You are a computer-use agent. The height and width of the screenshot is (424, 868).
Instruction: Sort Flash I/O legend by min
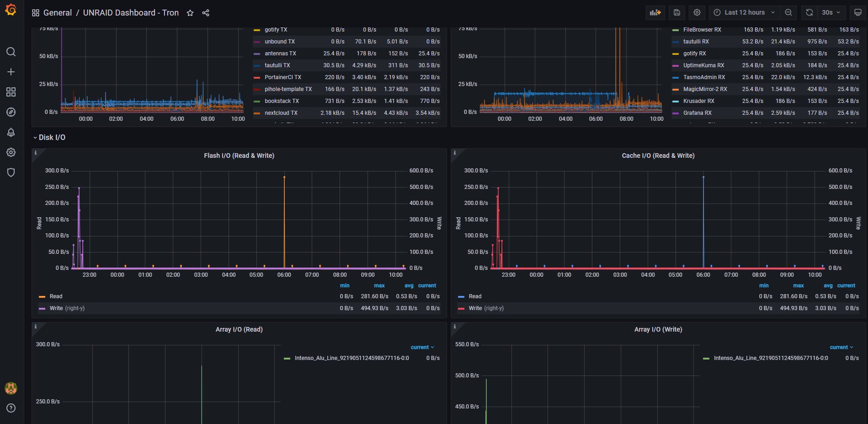point(345,285)
